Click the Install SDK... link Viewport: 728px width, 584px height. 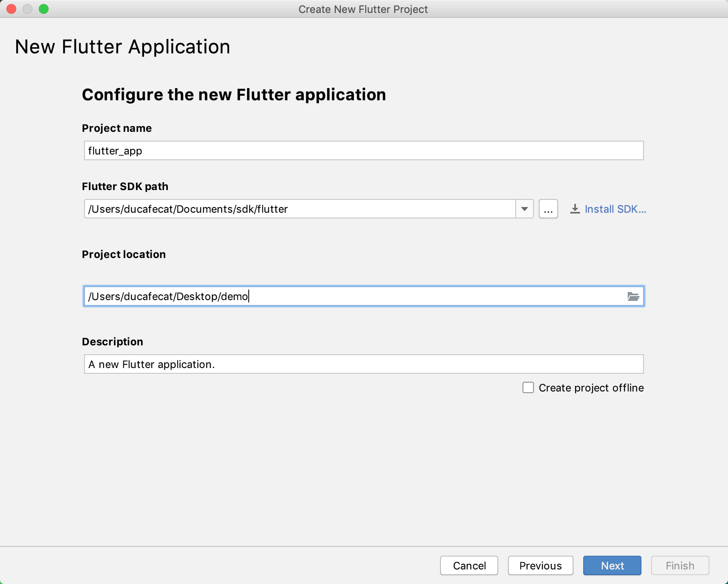(615, 209)
